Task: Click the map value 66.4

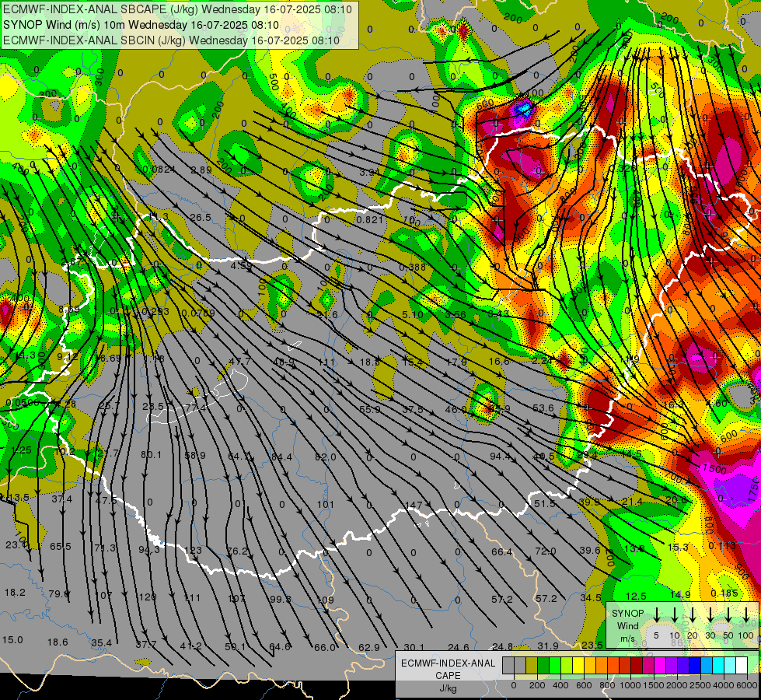Action: click(x=502, y=552)
